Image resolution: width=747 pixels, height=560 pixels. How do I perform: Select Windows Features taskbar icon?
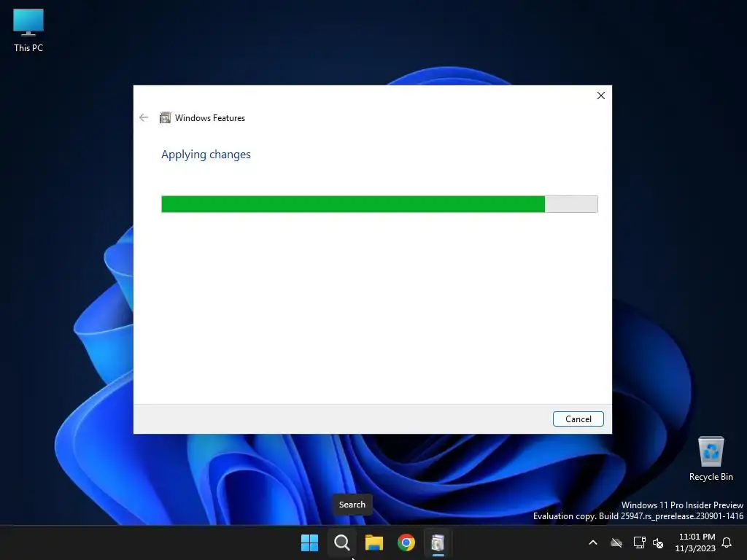coord(438,542)
